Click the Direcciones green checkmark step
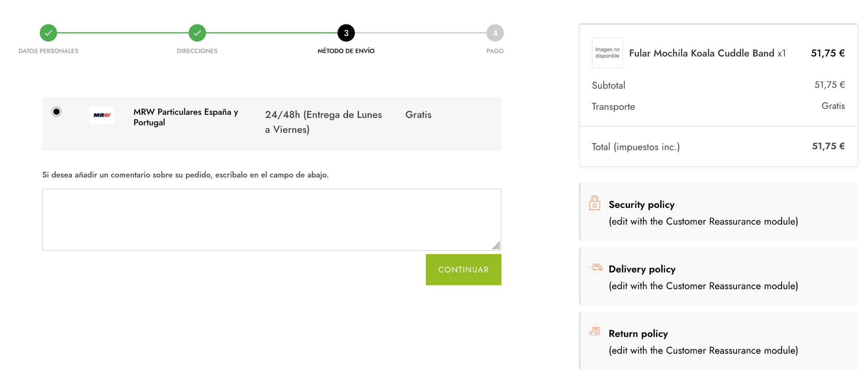The height and width of the screenshot is (381, 868). pyautogui.click(x=197, y=33)
